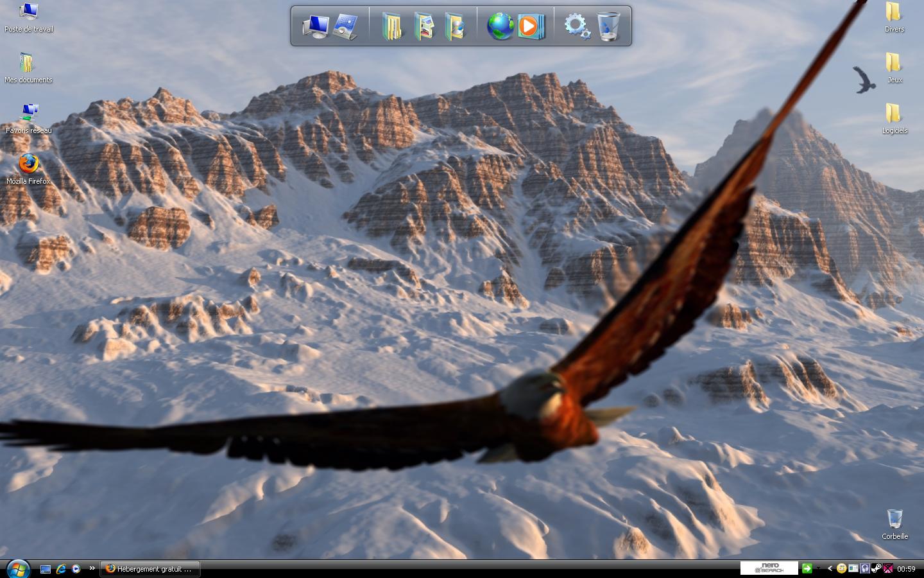
Task: Launch the media player dock icon
Action: tap(530, 26)
